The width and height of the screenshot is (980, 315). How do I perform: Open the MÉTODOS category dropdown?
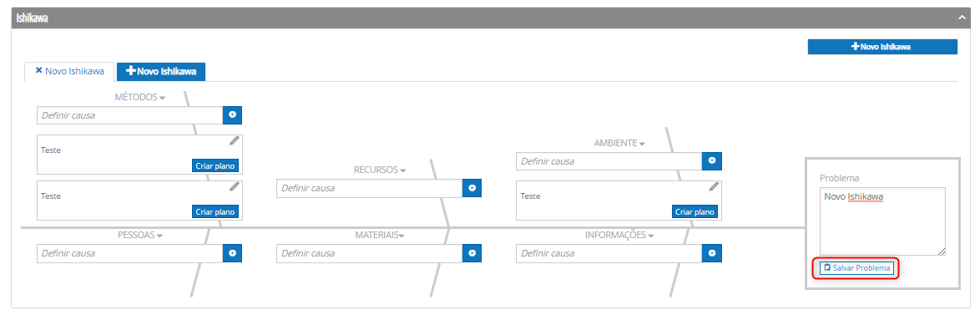pos(163,98)
